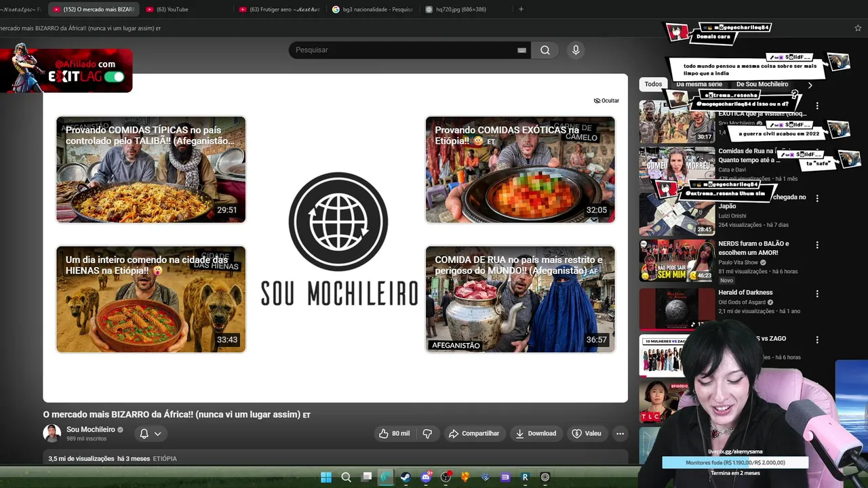The image size is (868, 488).
Task: Open the R app icon in taskbar
Action: pos(525,477)
